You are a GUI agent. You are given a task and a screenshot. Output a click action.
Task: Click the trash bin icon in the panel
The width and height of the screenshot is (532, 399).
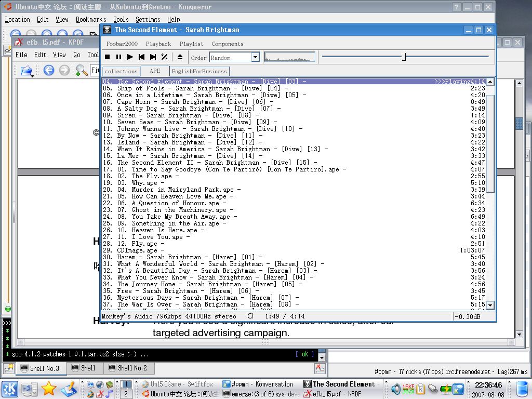click(522, 389)
